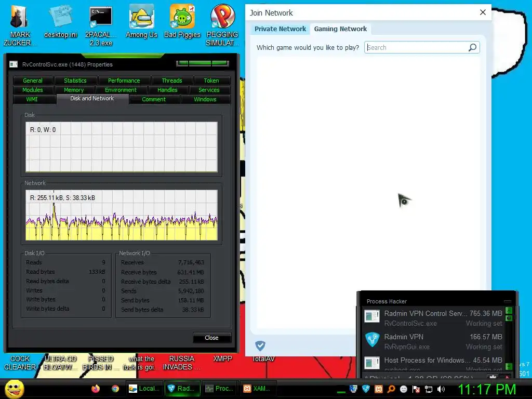Open the Memory tab
The image size is (532, 399).
[x=74, y=90]
